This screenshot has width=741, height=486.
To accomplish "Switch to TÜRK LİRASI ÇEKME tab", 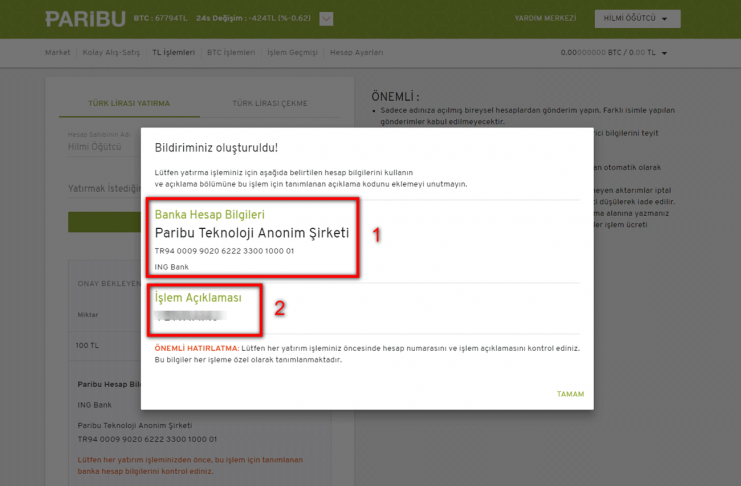I will pos(270,103).
